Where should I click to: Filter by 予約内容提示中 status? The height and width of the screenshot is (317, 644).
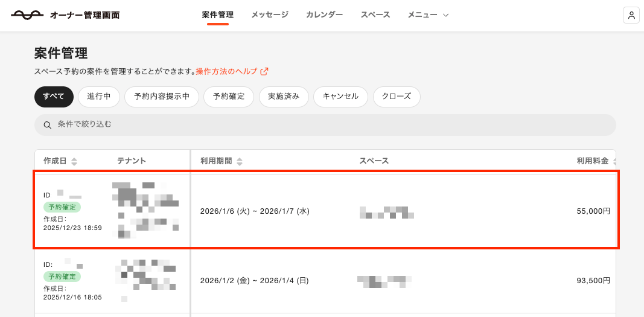(162, 97)
